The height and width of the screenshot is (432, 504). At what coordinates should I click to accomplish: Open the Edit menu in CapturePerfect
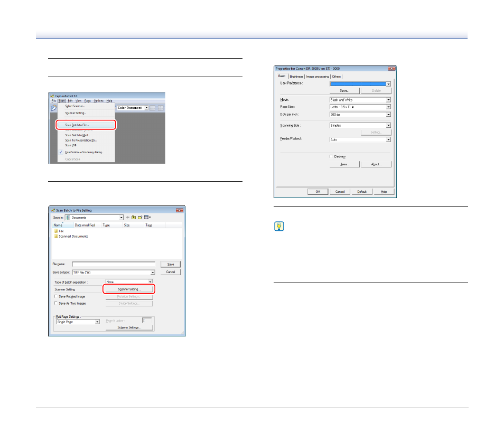pyautogui.click(x=70, y=101)
